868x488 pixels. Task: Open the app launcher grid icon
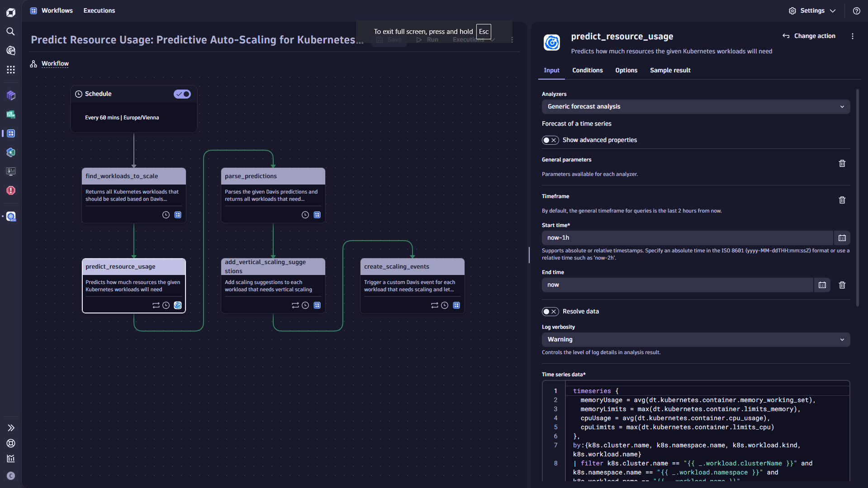[x=11, y=70]
